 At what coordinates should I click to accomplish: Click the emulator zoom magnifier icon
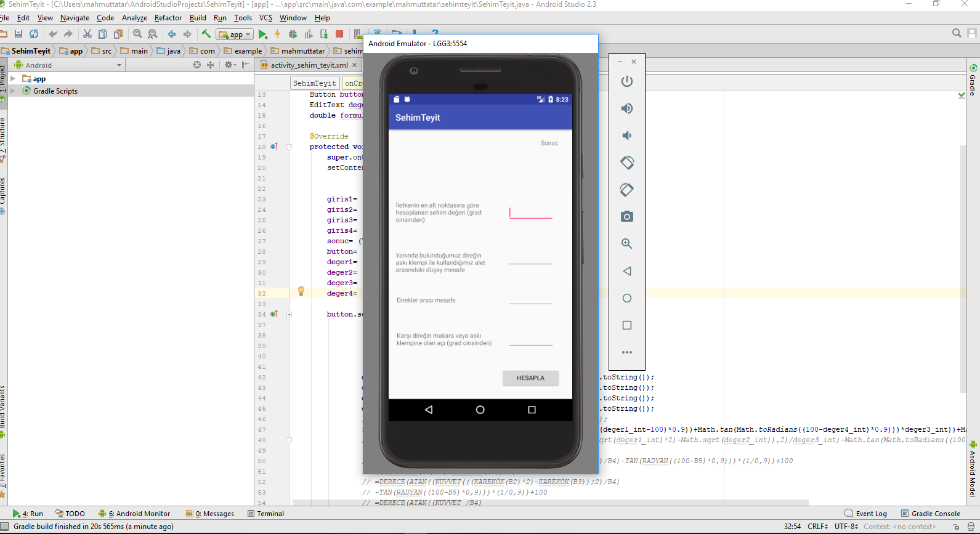[x=626, y=244]
